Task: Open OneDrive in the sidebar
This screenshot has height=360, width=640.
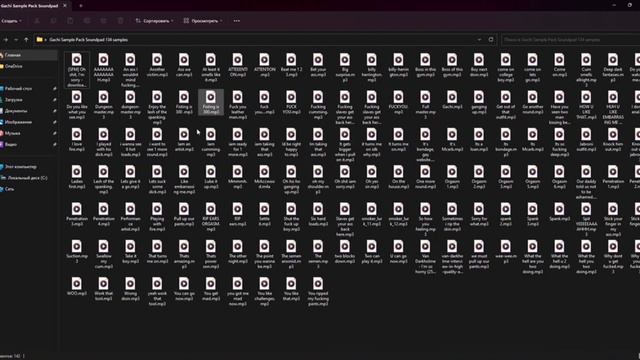Action: (x=29, y=66)
